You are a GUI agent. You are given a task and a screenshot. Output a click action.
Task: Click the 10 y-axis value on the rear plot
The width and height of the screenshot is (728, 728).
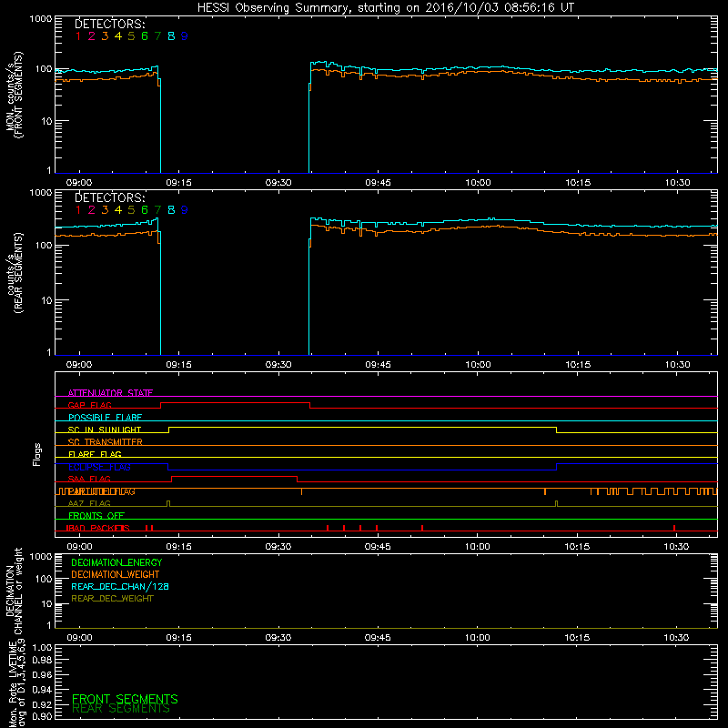pyautogui.click(x=46, y=300)
